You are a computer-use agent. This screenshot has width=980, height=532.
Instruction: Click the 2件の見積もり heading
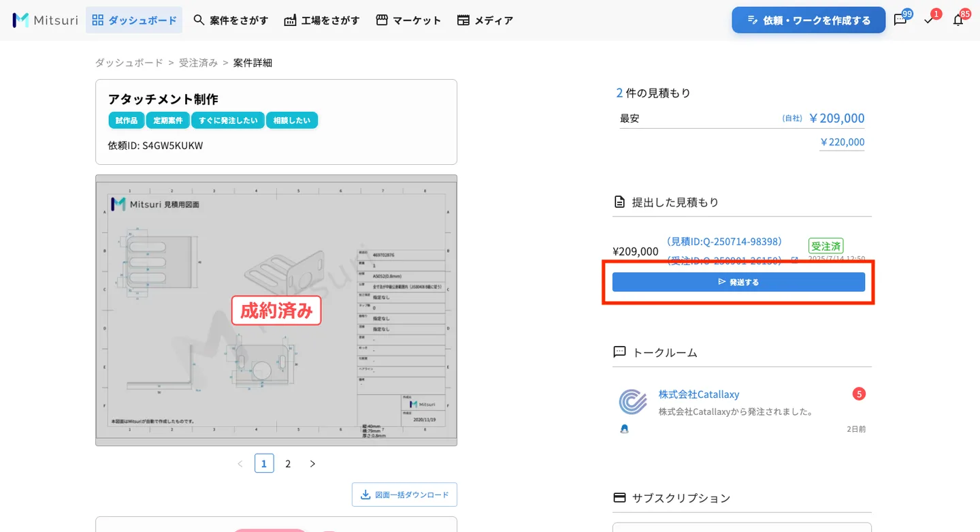pyautogui.click(x=653, y=93)
